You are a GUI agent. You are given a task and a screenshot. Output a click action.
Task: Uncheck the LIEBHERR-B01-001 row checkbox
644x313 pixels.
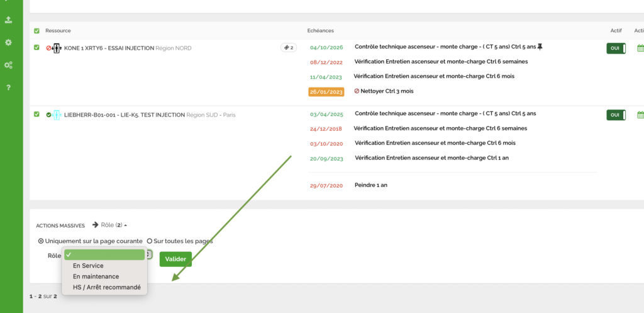(x=36, y=114)
